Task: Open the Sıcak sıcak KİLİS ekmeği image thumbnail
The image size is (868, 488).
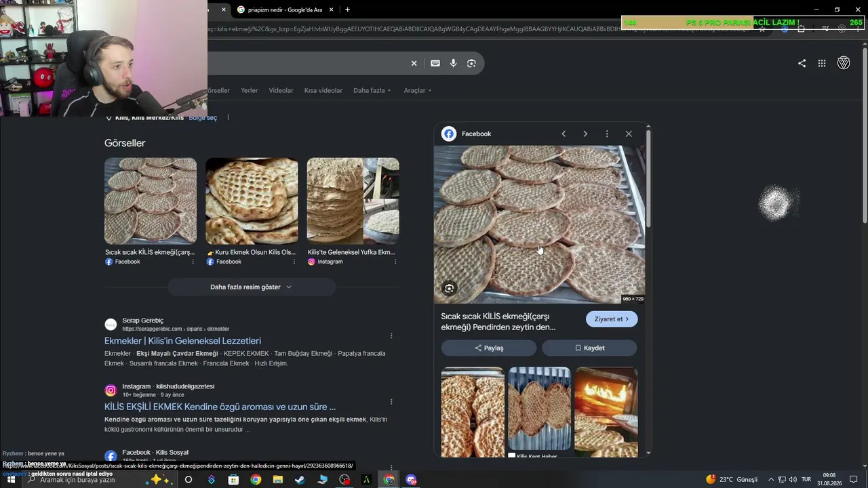Action: pyautogui.click(x=151, y=201)
